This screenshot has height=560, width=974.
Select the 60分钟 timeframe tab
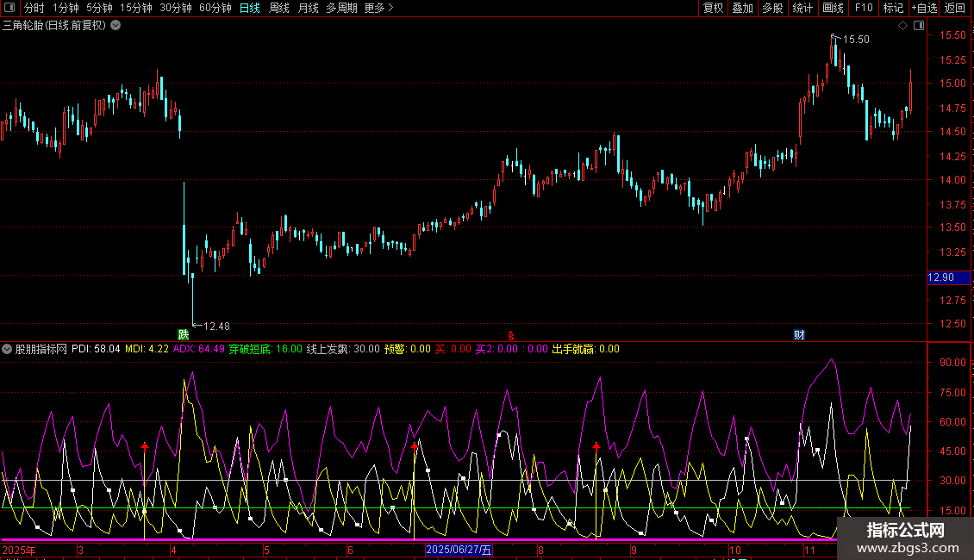215,9
